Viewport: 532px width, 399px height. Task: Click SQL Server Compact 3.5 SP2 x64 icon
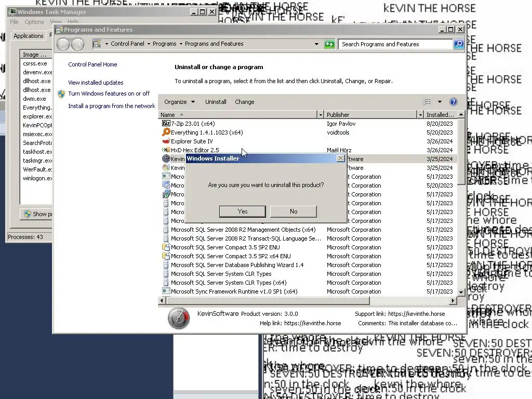coord(166,256)
